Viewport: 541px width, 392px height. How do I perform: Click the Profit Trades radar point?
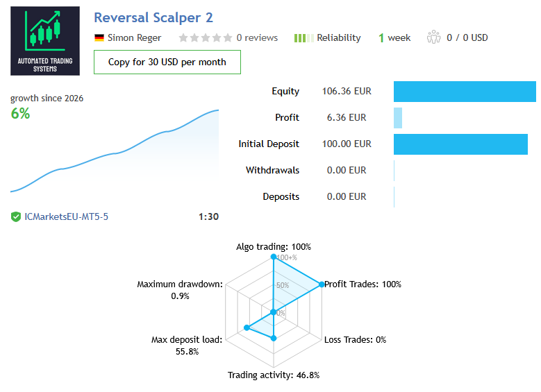(x=322, y=284)
